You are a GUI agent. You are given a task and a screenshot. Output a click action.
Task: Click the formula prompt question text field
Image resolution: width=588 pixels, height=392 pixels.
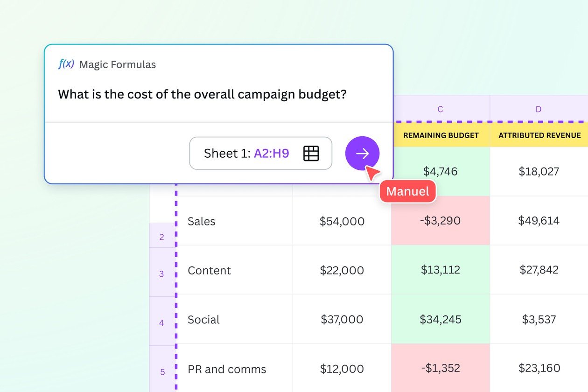point(202,95)
